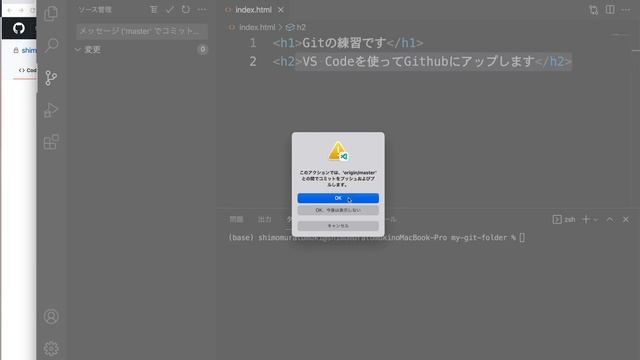Cancel the push and pull dialog
640x360 pixels.
338,226
